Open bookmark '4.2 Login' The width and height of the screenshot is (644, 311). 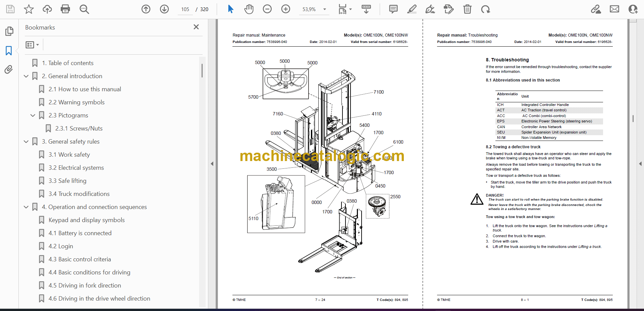pyautogui.click(x=61, y=246)
